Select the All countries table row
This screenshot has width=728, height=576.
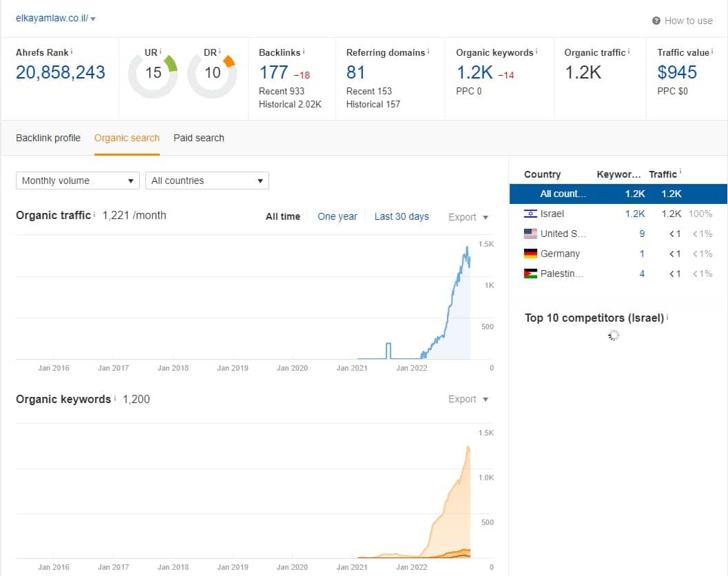click(x=618, y=194)
